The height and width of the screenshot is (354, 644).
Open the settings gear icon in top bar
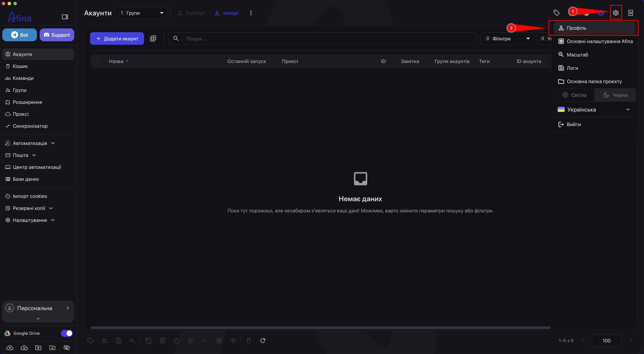coord(615,13)
